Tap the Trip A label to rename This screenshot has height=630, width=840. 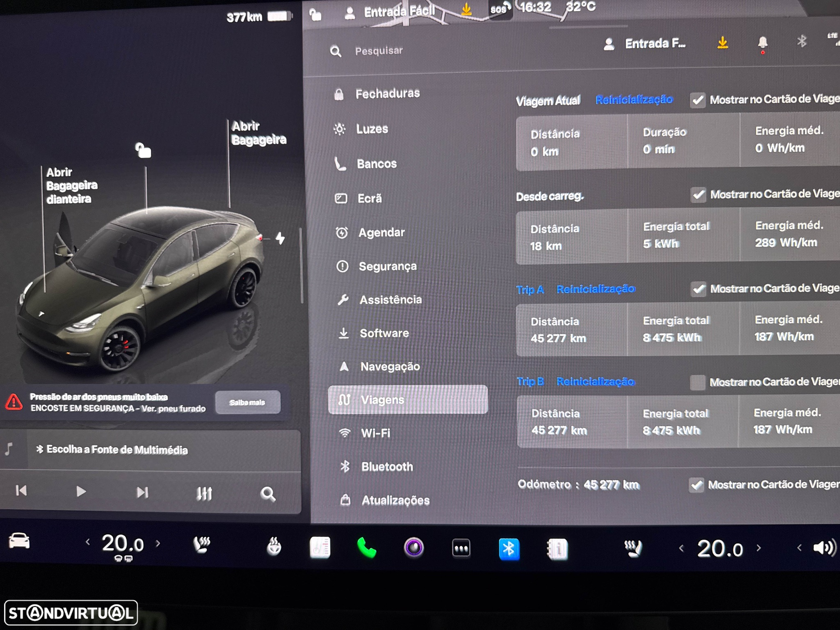pos(530,290)
